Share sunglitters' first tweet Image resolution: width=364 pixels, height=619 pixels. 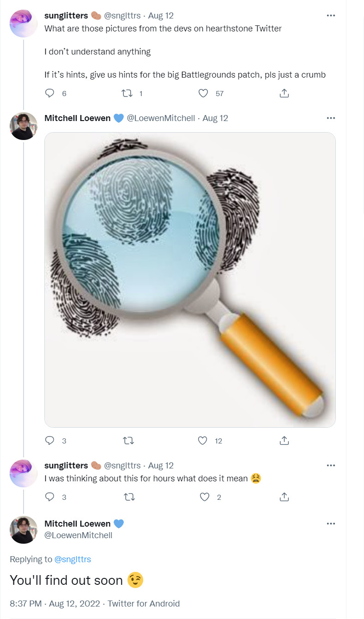point(285,93)
